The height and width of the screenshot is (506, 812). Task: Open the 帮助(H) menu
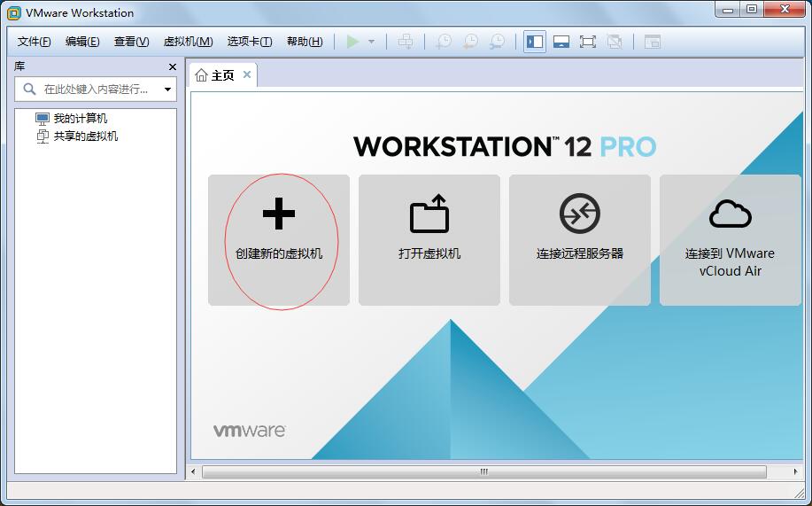(305, 42)
